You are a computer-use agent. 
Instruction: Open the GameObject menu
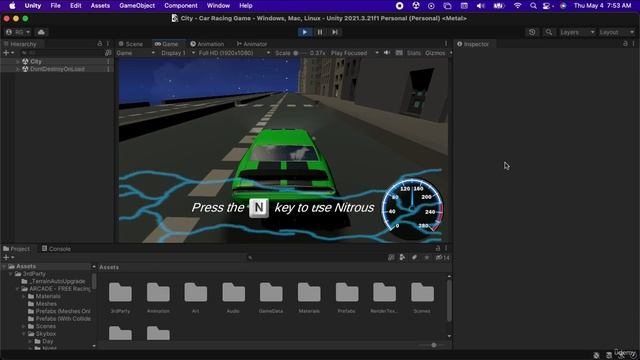coord(137,6)
